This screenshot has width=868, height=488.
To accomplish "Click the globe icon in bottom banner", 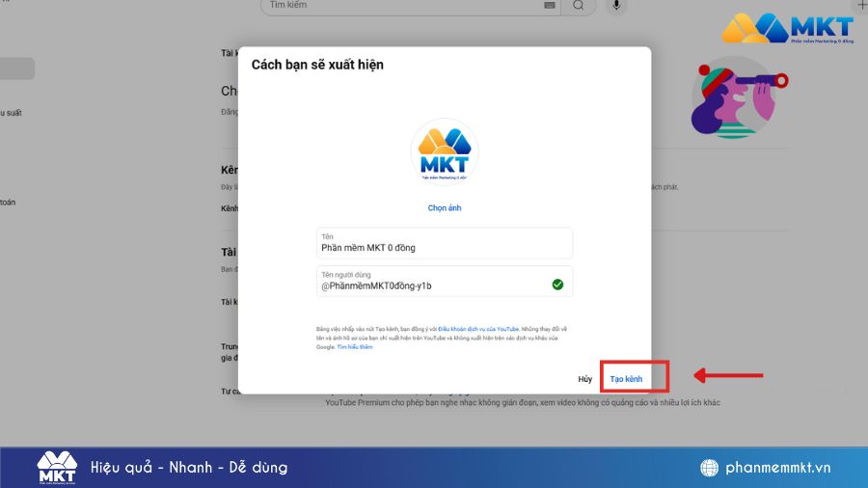I will 709,468.
